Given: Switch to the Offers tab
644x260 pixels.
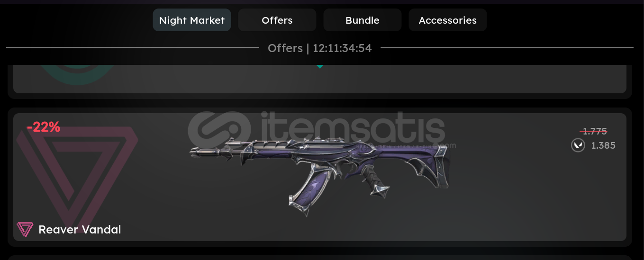Looking at the screenshot, I should tap(277, 20).
